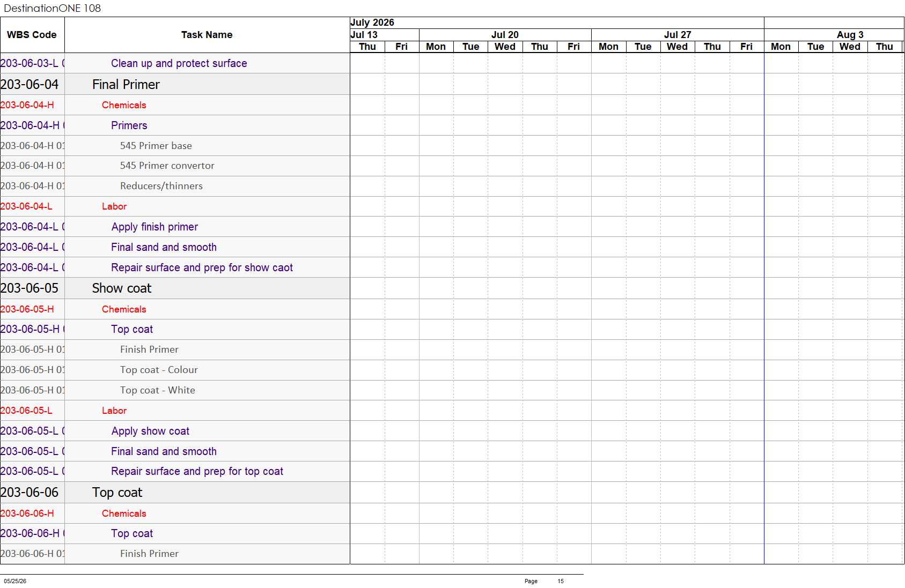Viewport: 905px width, 588px height.
Task: Select the WBS Code column header
Action: (x=32, y=35)
